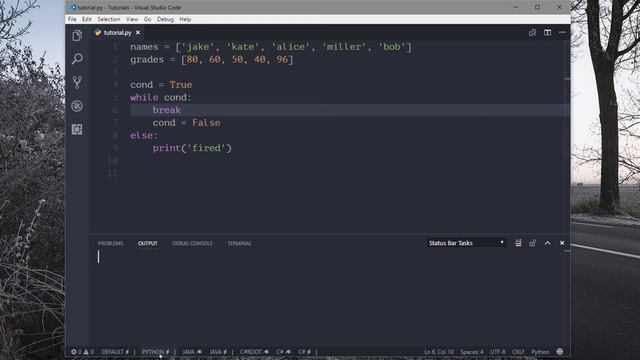Click line number 10 in the gutter
Screen dimensions: 640x360
point(113,160)
